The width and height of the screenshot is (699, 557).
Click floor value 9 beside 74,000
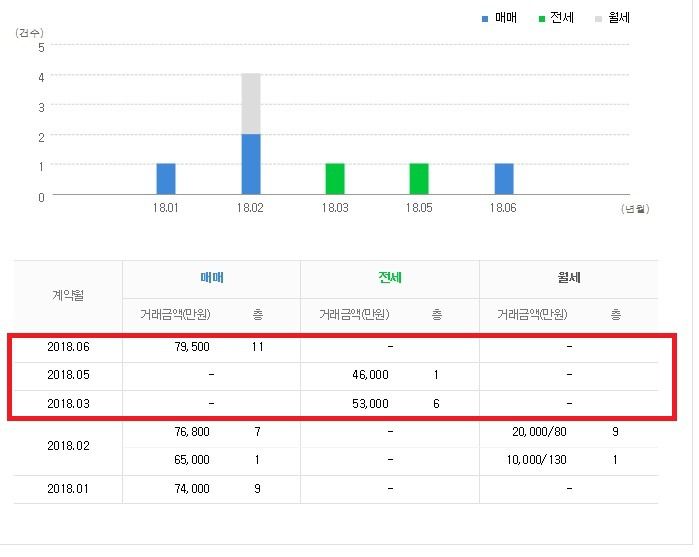pos(257,489)
